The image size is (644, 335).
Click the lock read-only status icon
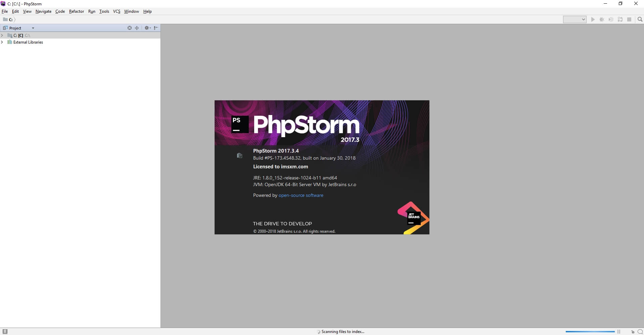pyautogui.click(x=633, y=332)
